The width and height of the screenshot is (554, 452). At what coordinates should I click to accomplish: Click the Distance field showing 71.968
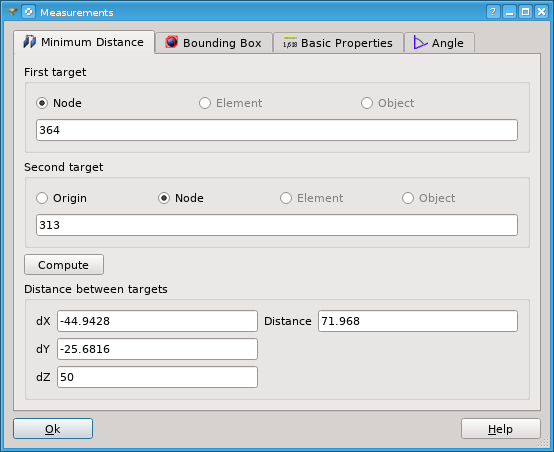[x=418, y=321]
